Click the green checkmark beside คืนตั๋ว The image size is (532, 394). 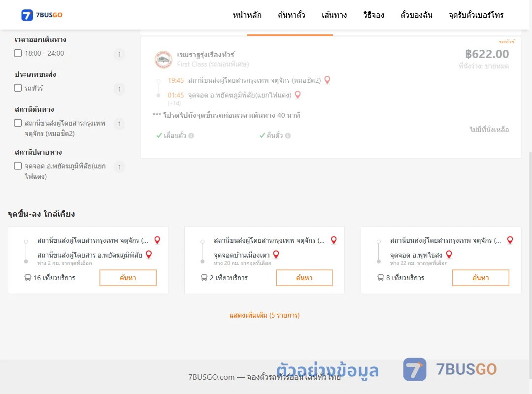(262, 136)
